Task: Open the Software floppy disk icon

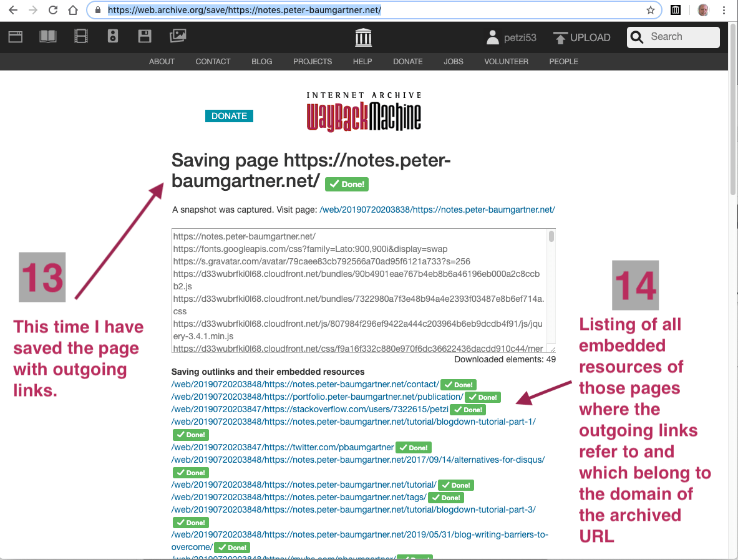Action: (145, 37)
